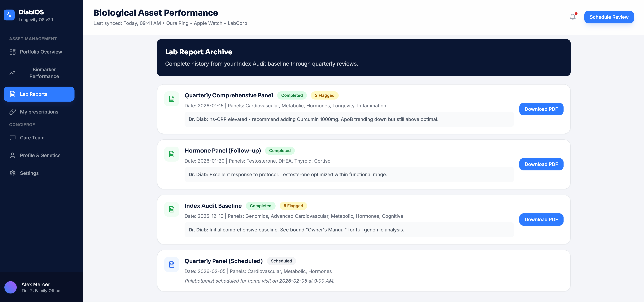
Task: Select the 5 Flagged badge on Index Audit
Action: click(x=293, y=206)
